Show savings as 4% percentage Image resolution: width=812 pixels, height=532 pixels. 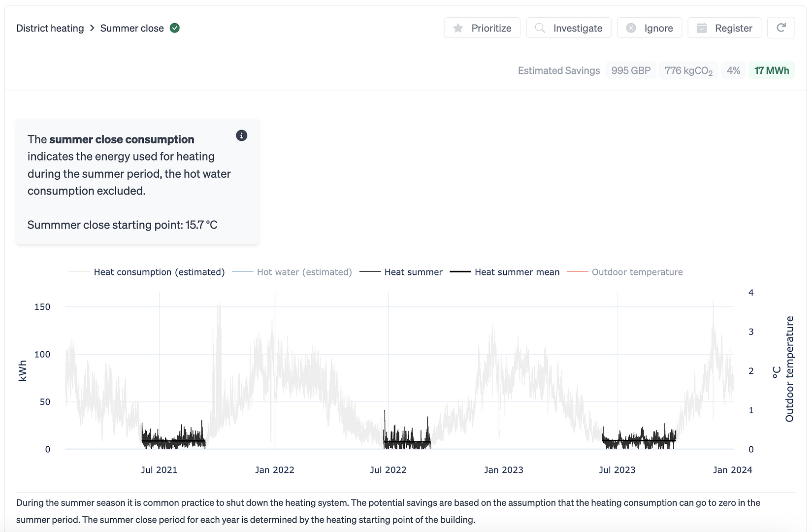point(733,70)
